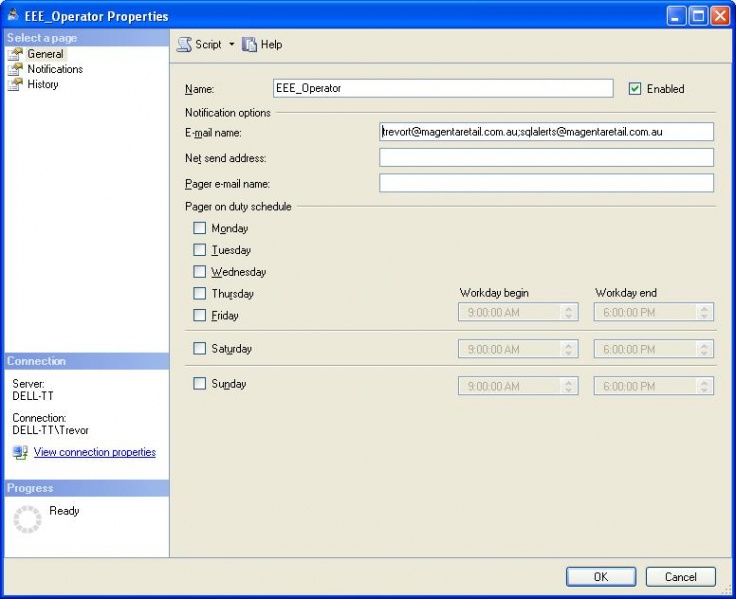Click the Script toolbar icon
Image resolution: width=736 pixels, height=599 pixels.
click(184, 45)
